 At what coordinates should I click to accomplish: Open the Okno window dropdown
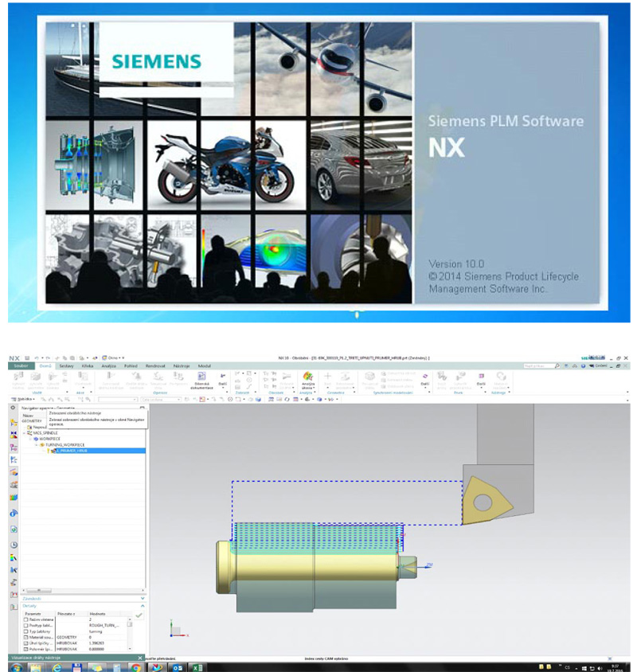tap(113, 357)
